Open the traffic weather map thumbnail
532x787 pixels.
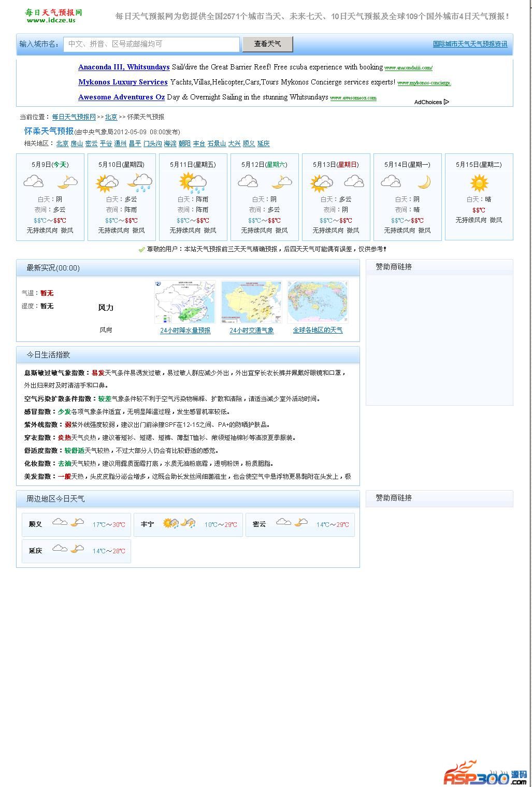[251, 303]
